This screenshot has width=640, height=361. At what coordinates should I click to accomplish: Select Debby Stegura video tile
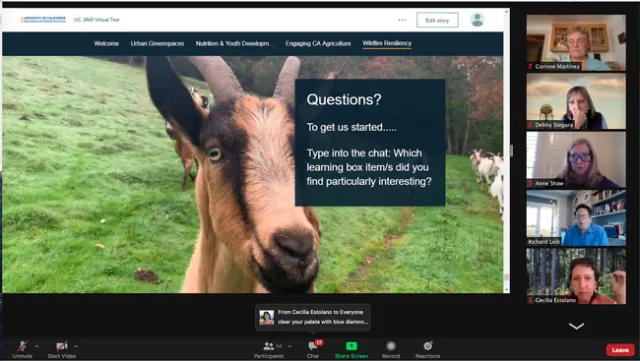coord(576,101)
